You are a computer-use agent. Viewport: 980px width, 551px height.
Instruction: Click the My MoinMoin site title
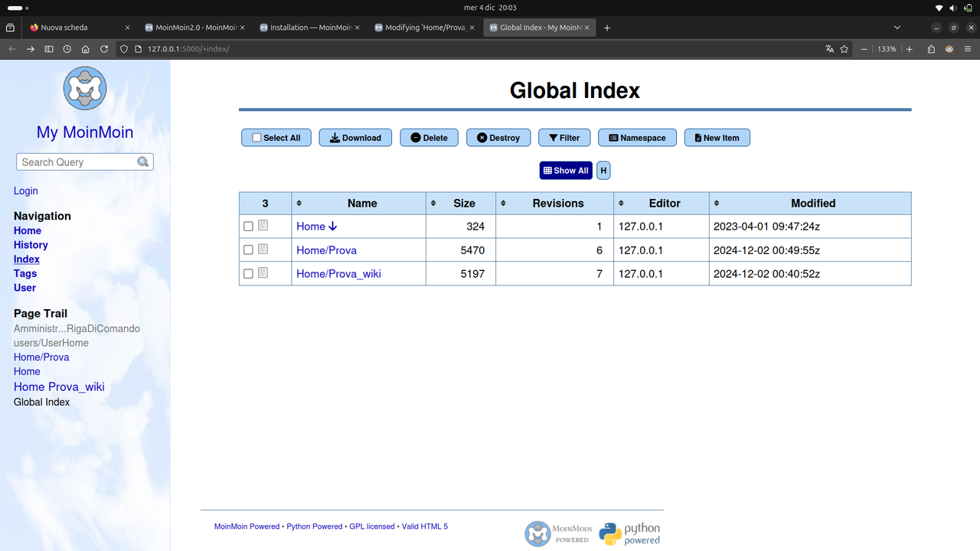coord(85,132)
